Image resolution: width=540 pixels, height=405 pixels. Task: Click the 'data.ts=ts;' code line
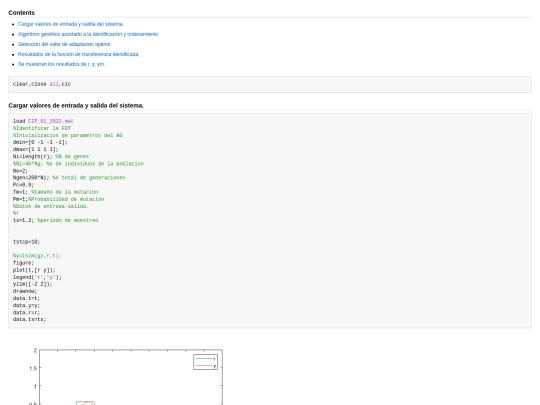click(30, 320)
